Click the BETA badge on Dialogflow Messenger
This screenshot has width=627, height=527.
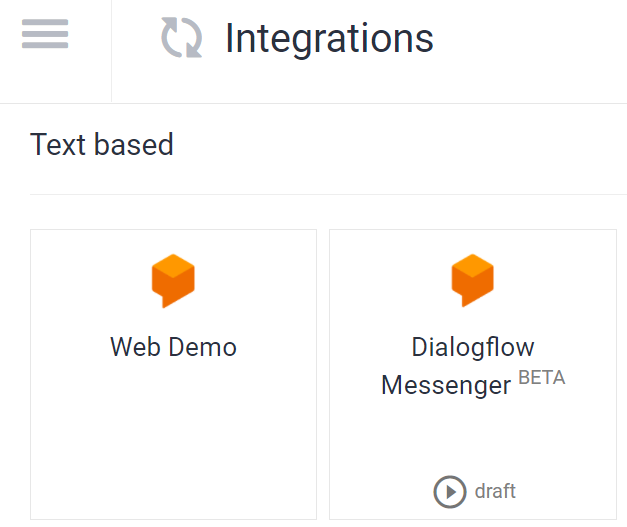[542, 377]
